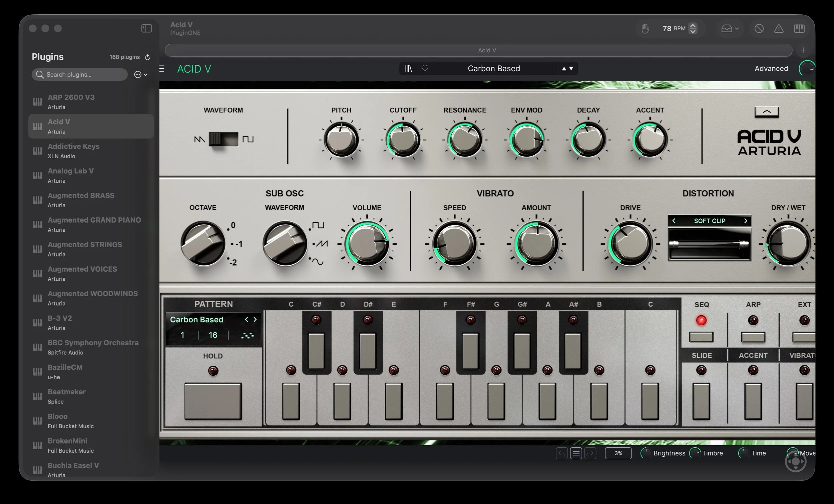The width and height of the screenshot is (834, 504).
Task: Click the warning triangle icon
Action: click(x=779, y=29)
